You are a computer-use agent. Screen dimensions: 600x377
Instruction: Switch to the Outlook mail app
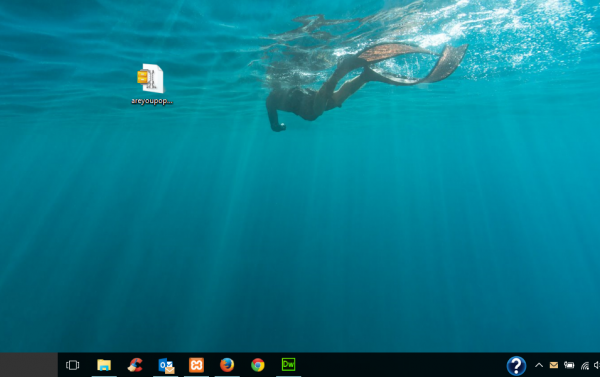pyautogui.click(x=166, y=365)
